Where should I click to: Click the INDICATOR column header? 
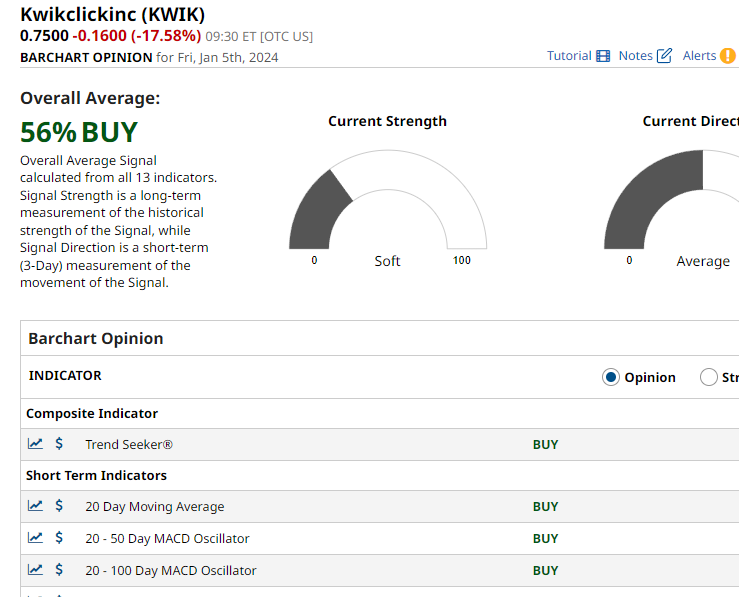[65, 376]
